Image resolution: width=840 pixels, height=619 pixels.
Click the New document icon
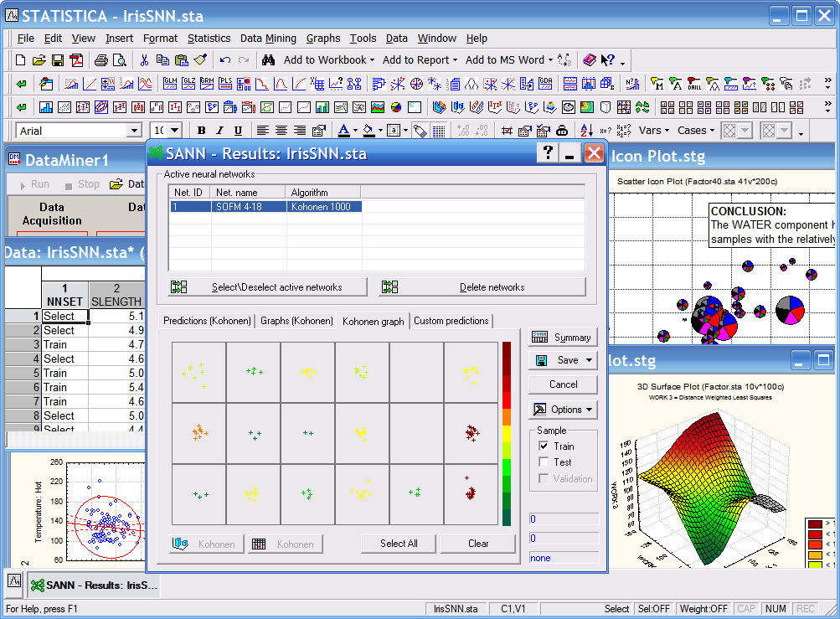pyautogui.click(x=20, y=60)
